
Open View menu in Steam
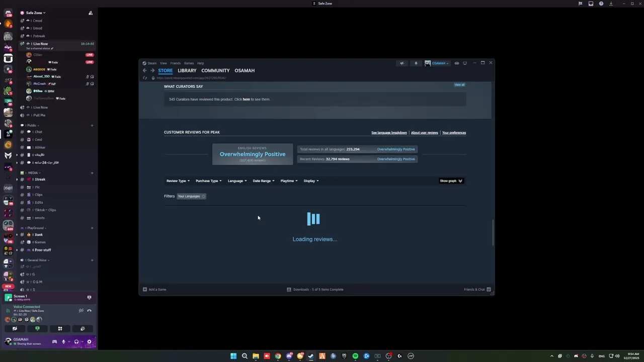[x=164, y=63]
